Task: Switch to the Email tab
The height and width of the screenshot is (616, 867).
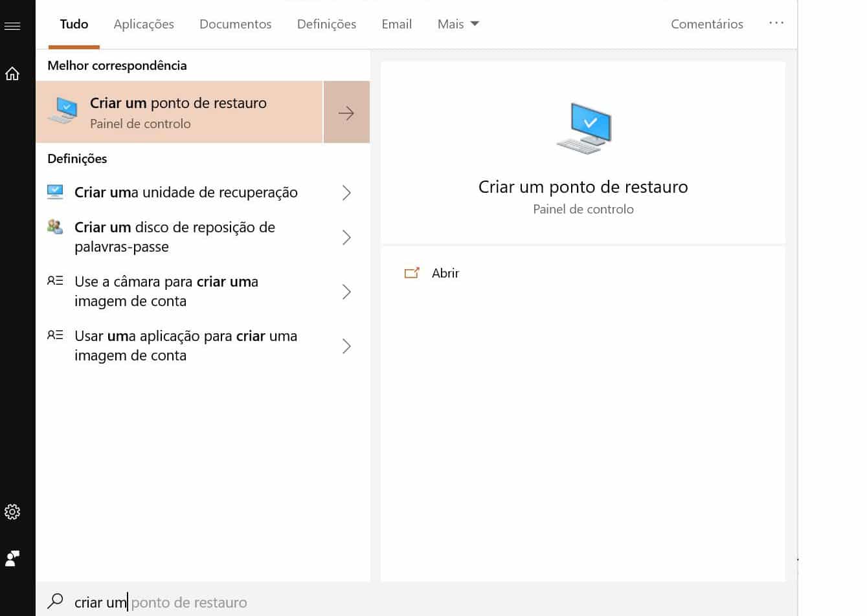Action: (x=397, y=24)
